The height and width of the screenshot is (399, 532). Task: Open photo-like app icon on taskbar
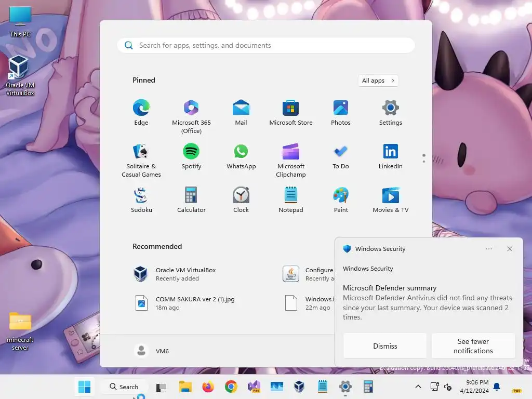pyautogui.click(x=276, y=387)
